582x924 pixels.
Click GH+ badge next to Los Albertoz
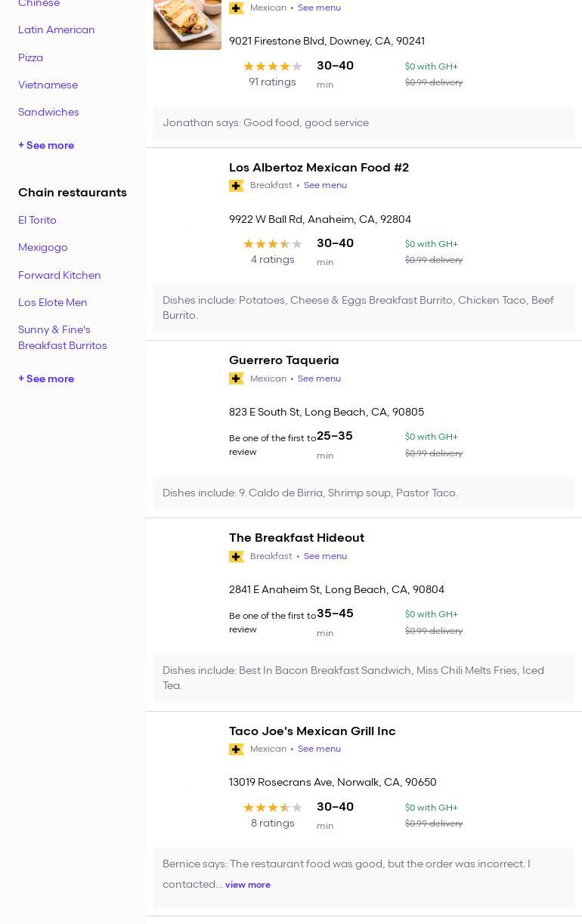click(237, 186)
